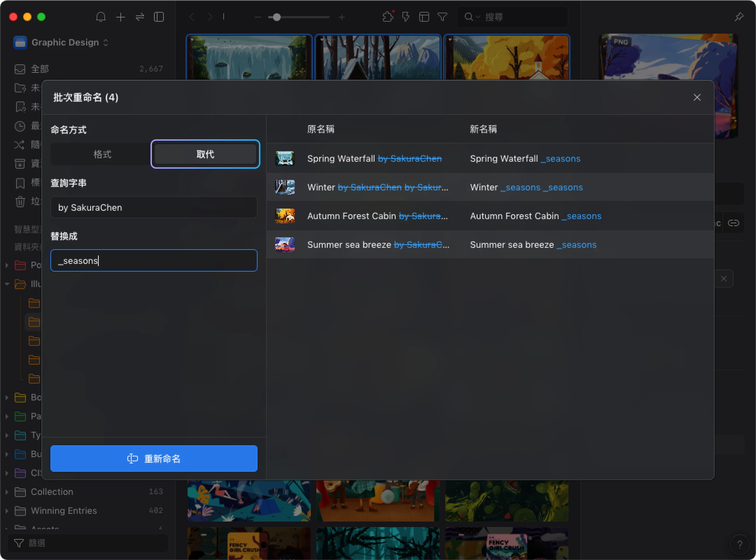The image size is (756, 560).
Task: Open the random shuffle sidebar icon
Action: [x=20, y=145]
